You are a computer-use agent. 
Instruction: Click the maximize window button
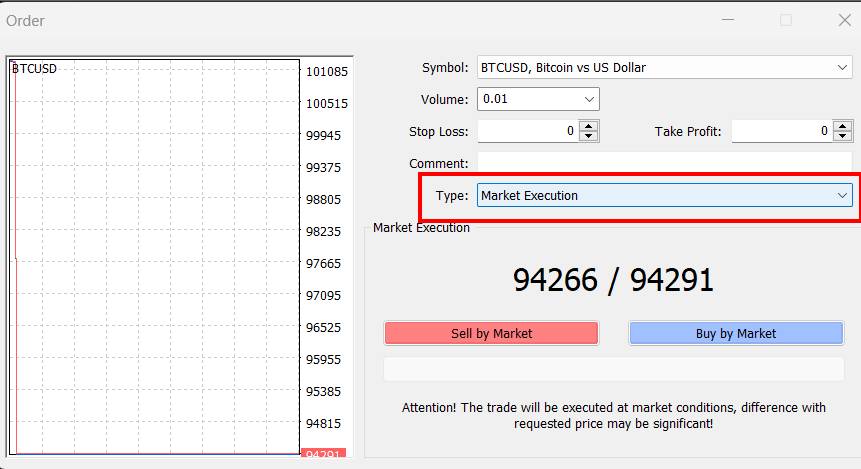tap(786, 20)
